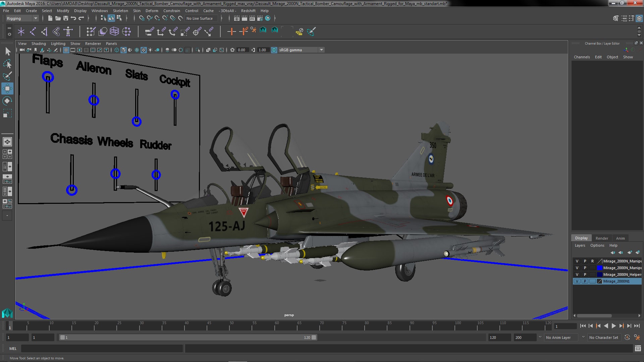Click the MEL command language toggle label
Viewport: 644px width, 362px height.
coord(13,349)
